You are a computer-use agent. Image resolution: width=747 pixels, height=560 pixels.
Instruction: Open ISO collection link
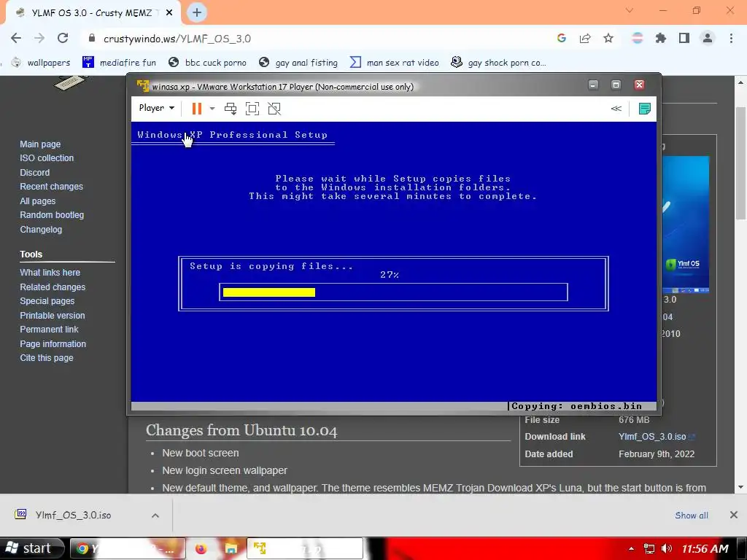coord(47,158)
